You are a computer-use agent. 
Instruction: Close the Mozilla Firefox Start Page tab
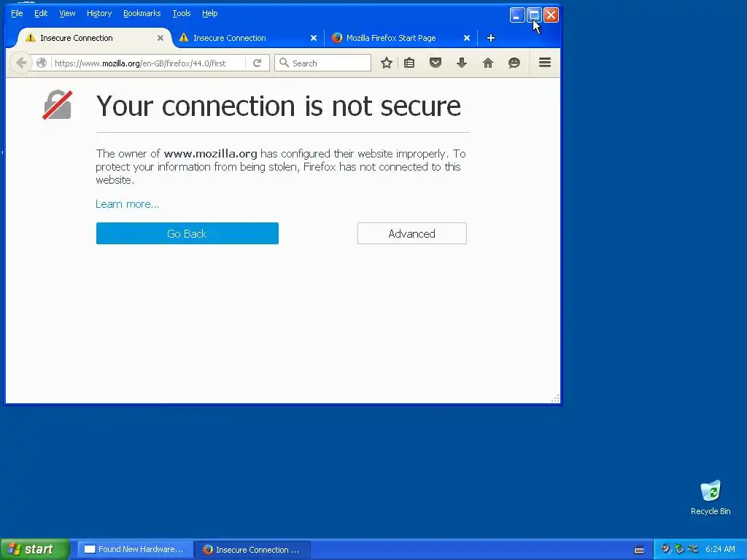click(x=467, y=38)
